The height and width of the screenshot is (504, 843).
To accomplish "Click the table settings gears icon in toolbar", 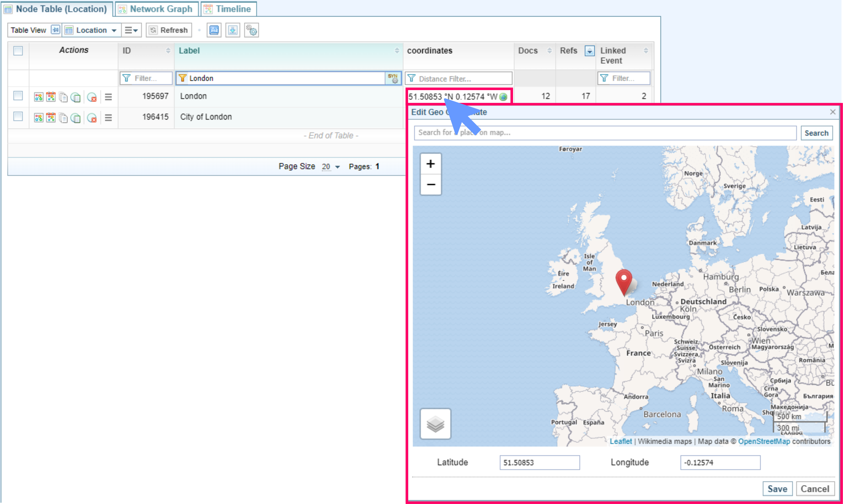I will point(252,30).
